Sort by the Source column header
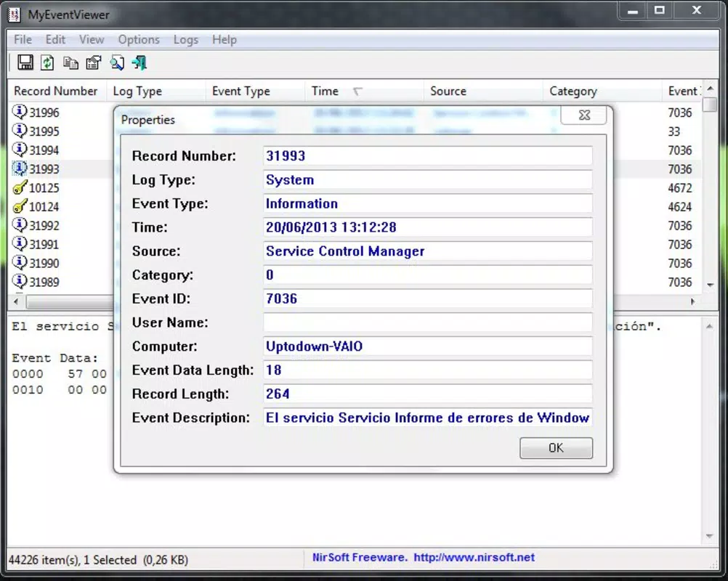The width and height of the screenshot is (728, 581). [x=483, y=91]
